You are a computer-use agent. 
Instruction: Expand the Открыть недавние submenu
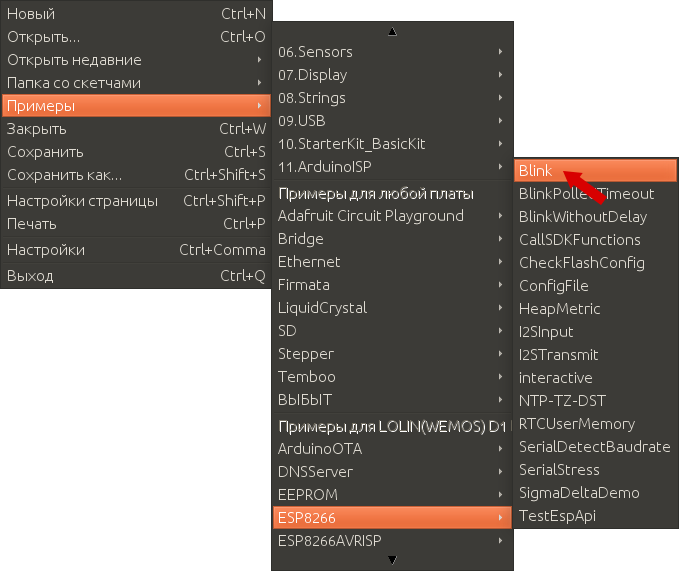pyautogui.click(x=136, y=60)
